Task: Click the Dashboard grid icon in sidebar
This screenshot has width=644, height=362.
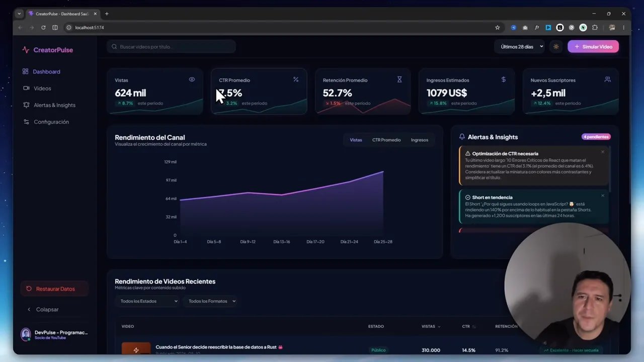Action: tap(26, 71)
